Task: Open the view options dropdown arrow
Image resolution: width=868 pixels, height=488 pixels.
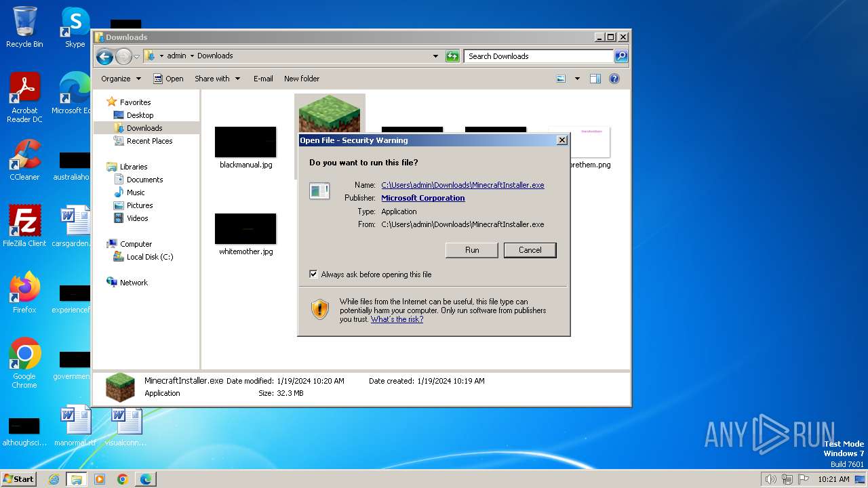Action: click(x=577, y=79)
